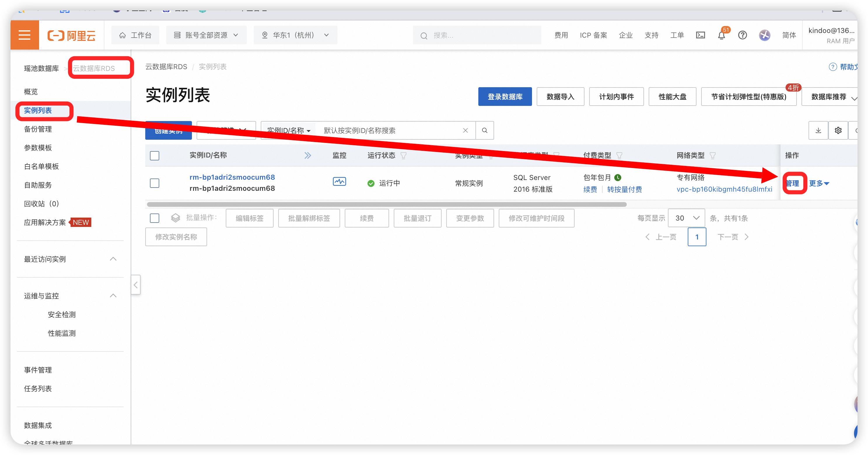Check the row checkbox for rm-bp1adri2smoocum68
Image resolution: width=868 pixels, height=455 pixels.
point(154,183)
